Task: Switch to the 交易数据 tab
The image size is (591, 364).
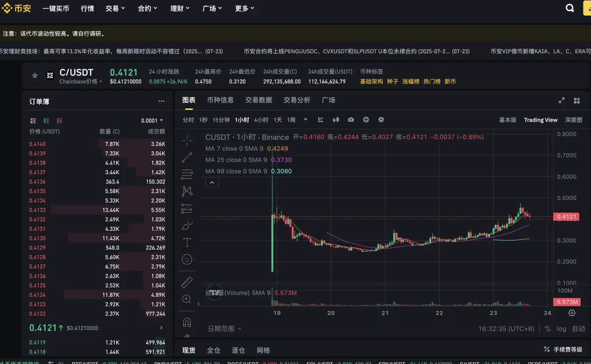Action: click(x=259, y=100)
